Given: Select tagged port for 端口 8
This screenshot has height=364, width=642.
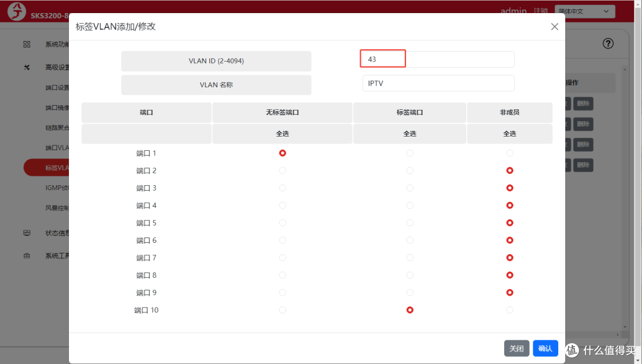Looking at the screenshot, I should click(410, 276).
